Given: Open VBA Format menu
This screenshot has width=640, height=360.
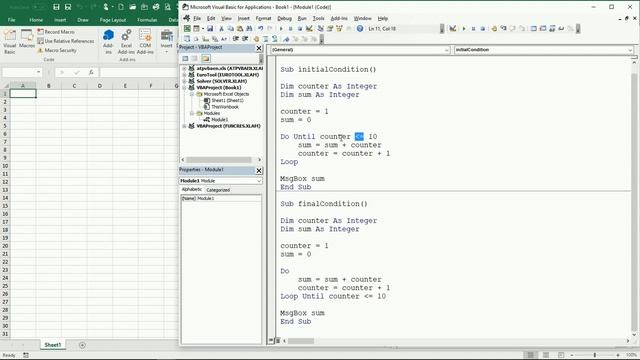Looking at the screenshot, I should click(263, 18).
